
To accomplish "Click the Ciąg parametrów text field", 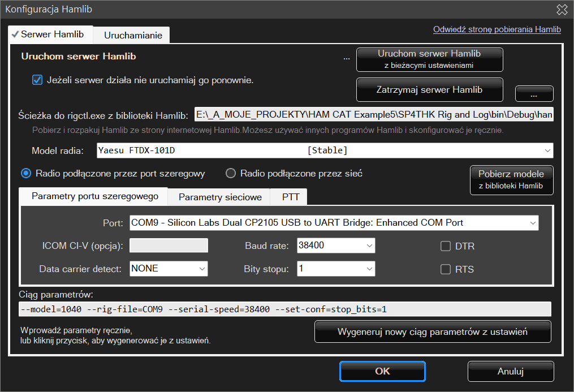I will click(x=285, y=309).
